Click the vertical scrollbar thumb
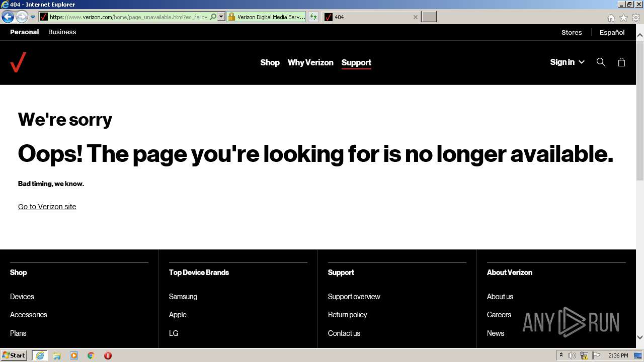 (x=640, y=110)
